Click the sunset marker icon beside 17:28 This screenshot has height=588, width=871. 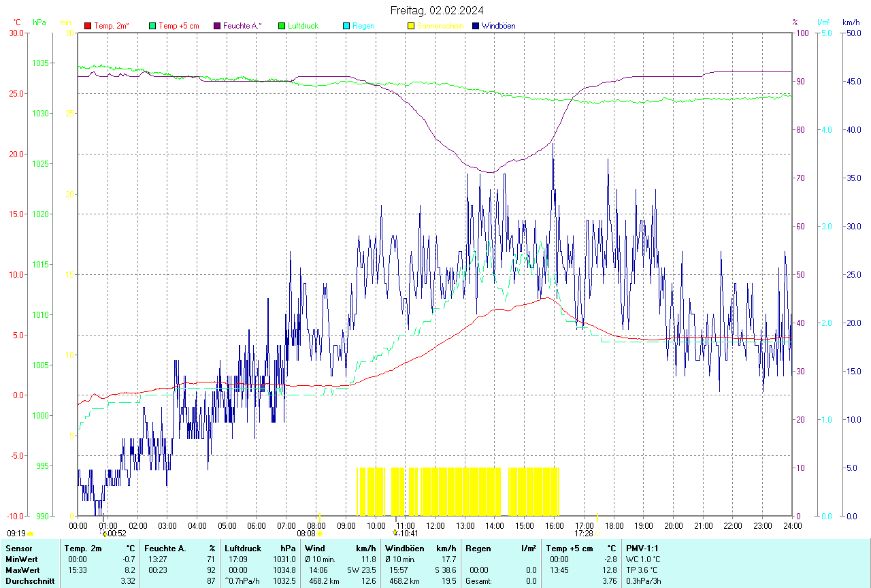597,534
